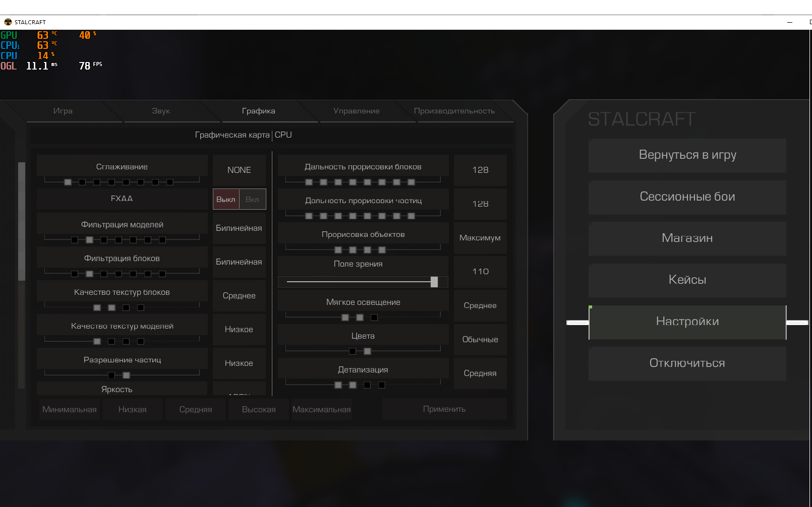Click Вернуться в игру button
This screenshot has width=812, height=507.
(687, 155)
